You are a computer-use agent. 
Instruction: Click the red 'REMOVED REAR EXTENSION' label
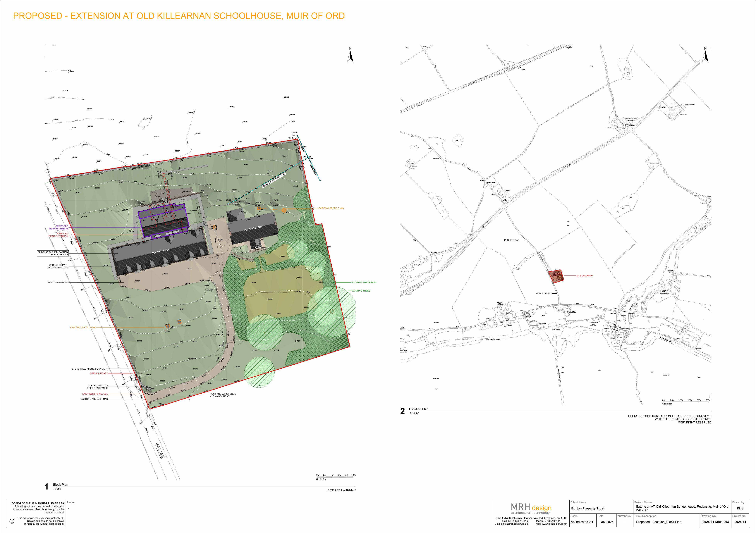tap(59, 235)
